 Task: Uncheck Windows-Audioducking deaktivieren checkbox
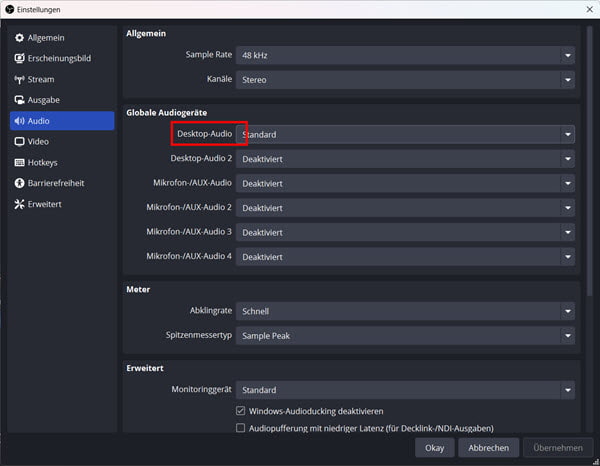(x=240, y=411)
